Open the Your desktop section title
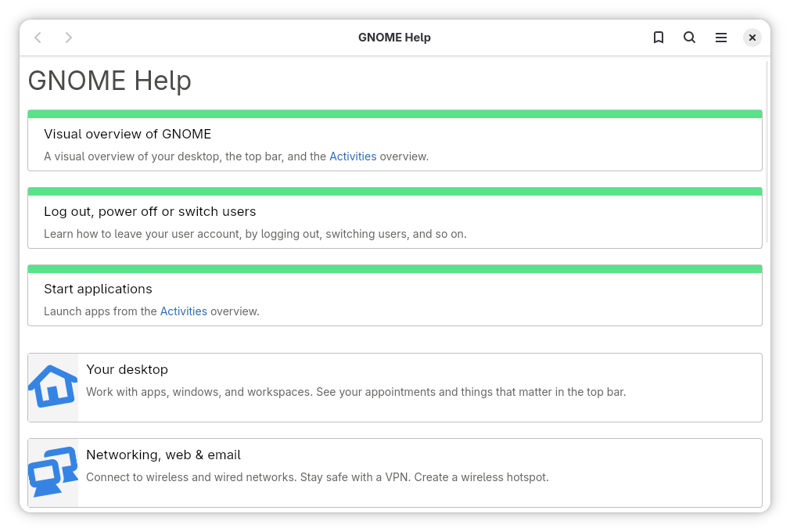Image resolution: width=790 pixels, height=532 pixels. coord(127,369)
